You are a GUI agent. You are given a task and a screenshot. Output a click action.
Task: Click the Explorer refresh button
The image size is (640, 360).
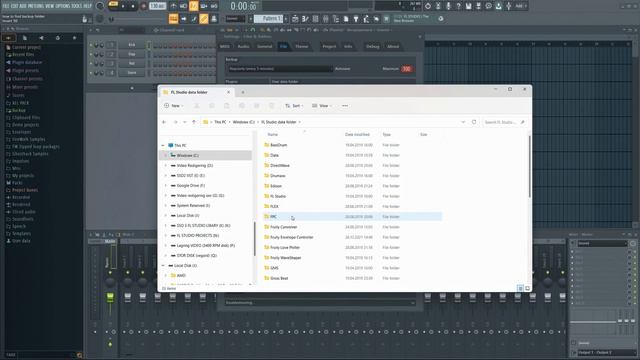pos(474,122)
